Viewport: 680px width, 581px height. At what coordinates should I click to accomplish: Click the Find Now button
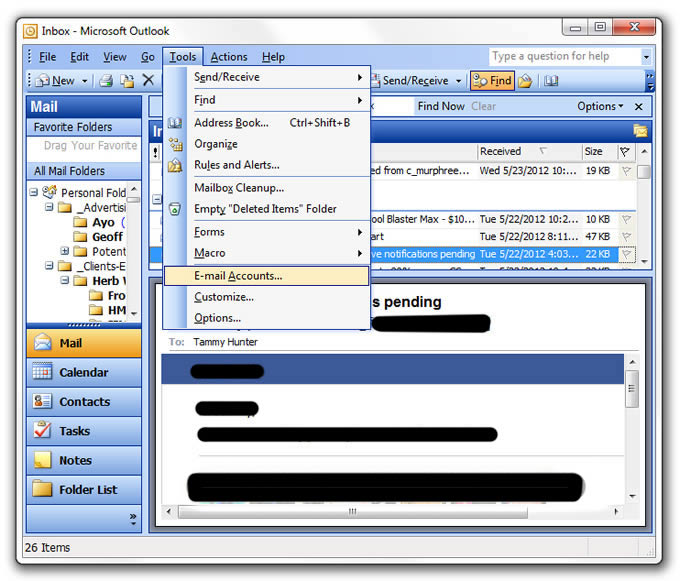pyautogui.click(x=441, y=106)
